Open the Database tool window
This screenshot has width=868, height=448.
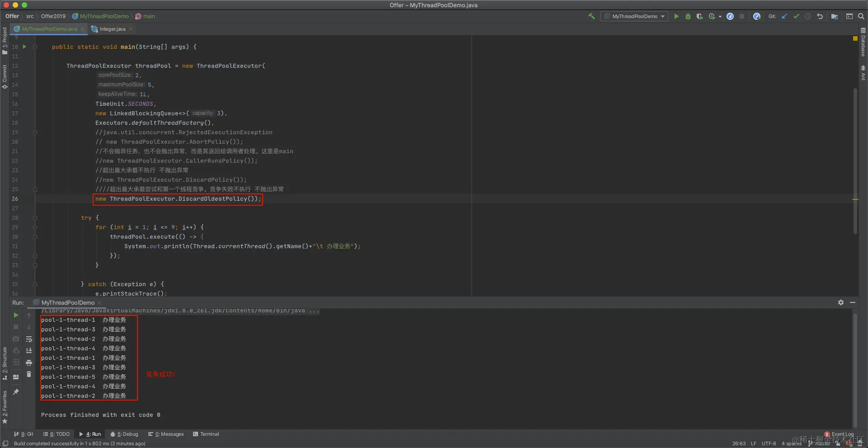(863, 42)
